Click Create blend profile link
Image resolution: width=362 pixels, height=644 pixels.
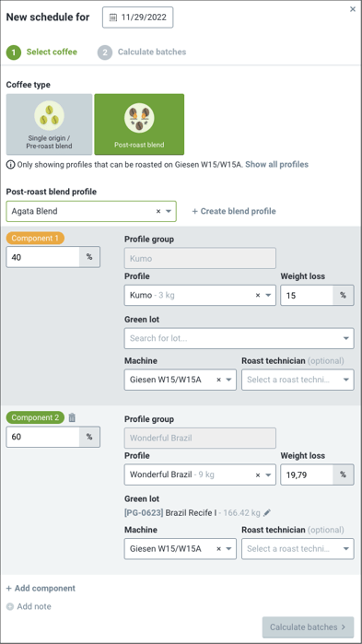pos(234,212)
